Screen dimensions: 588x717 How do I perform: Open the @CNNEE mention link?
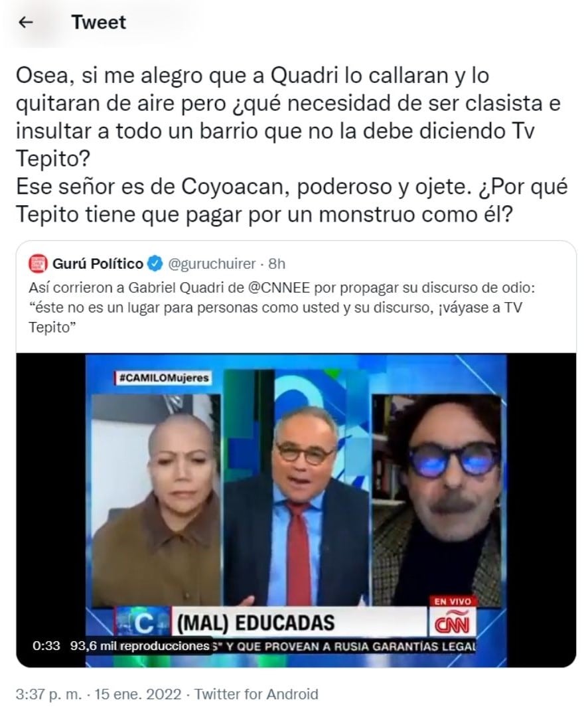tap(279, 288)
